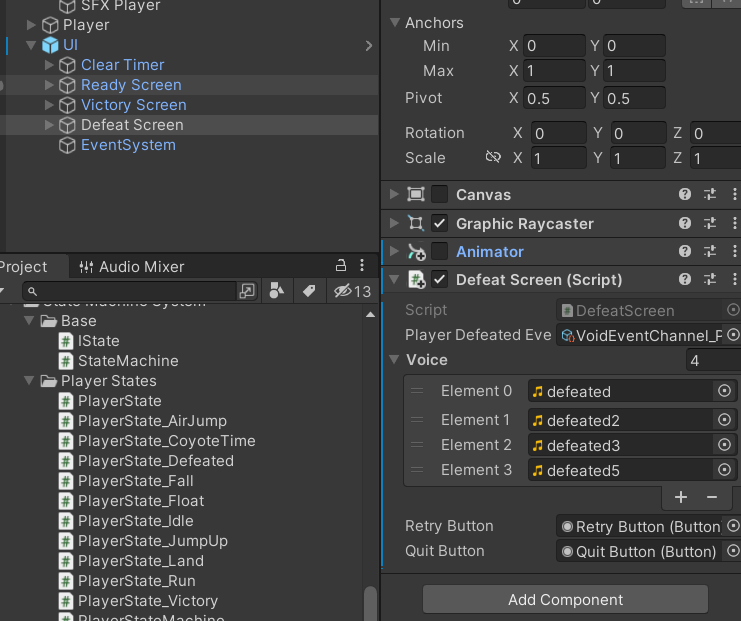Grab Element 0 reorder handle
This screenshot has height=621, width=741.
coord(417,391)
